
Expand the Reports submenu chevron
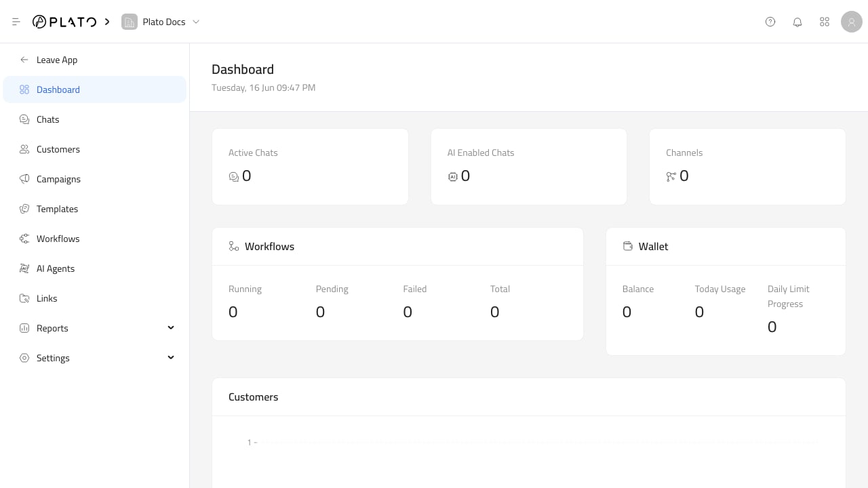tap(171, 327)
